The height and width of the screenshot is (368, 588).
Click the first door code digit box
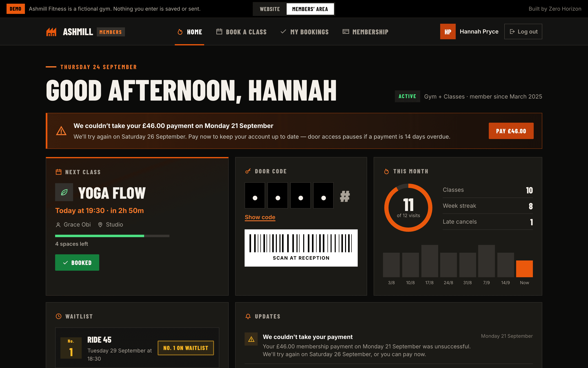pyautogui.click(x=255, y=195)
